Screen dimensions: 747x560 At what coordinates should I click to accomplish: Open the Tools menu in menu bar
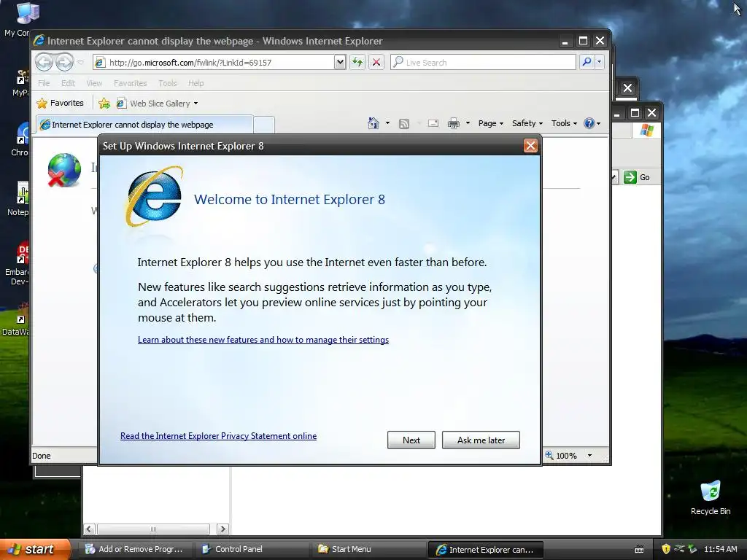pos(167,83)
